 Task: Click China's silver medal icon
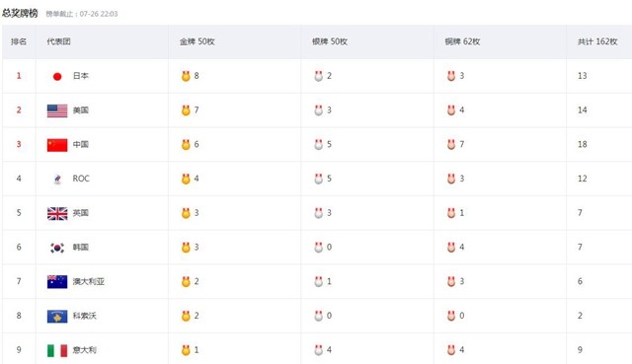click(318, 144)
